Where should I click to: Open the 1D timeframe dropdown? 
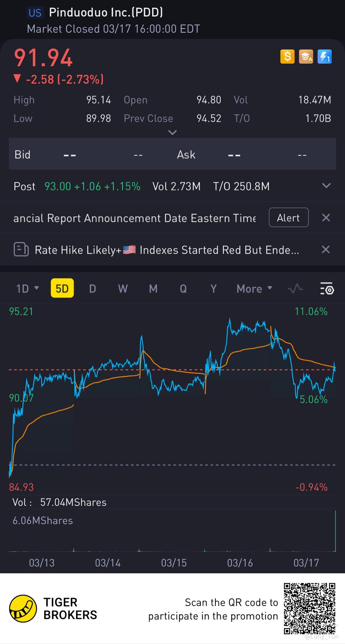click(x=27, y=288)
